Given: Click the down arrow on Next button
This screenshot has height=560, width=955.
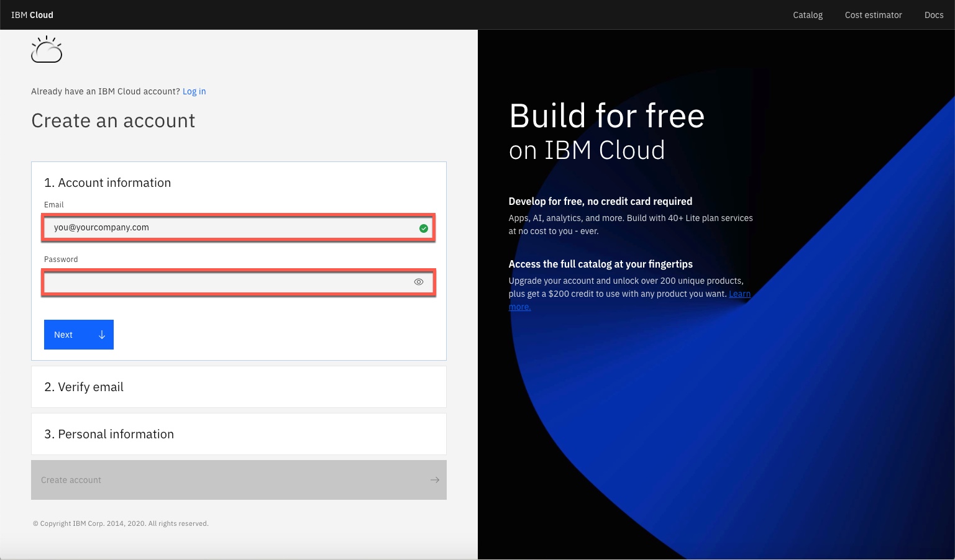Looking at the screenshot, I should (102, 335).
